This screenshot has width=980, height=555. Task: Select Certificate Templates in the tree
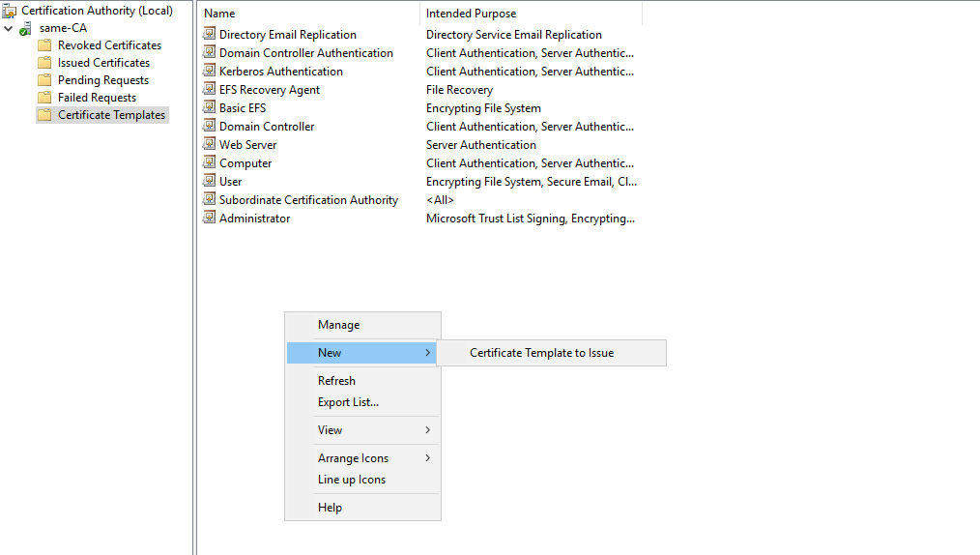pyautogui.click(x=111, y=115)
